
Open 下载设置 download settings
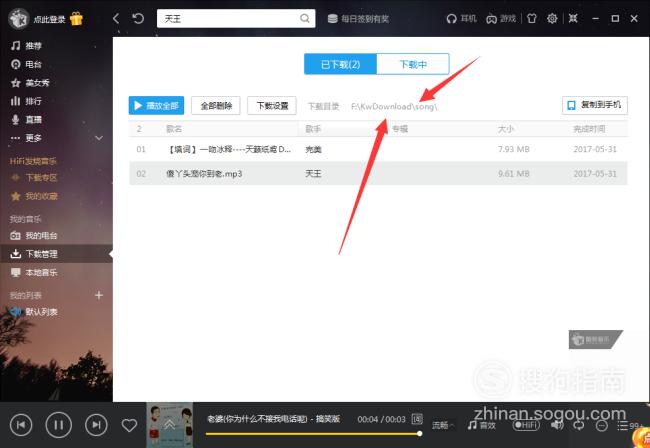(272, 106)
